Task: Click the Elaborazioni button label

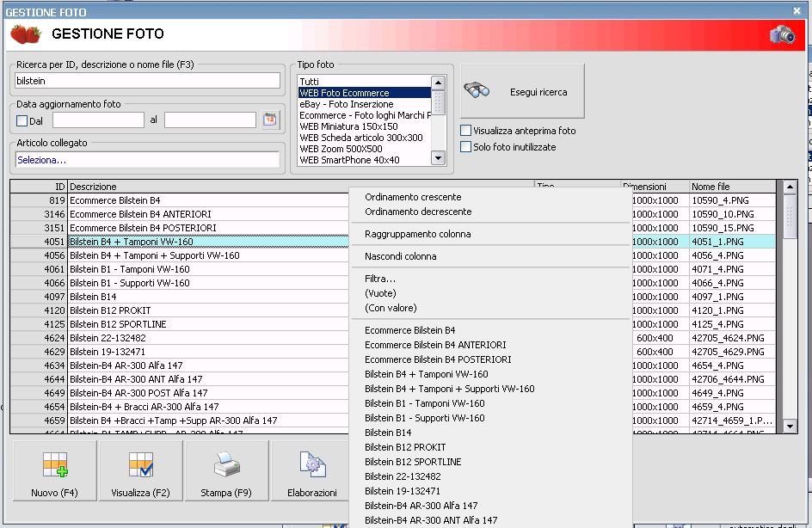Action: click(x=311, y=492)
